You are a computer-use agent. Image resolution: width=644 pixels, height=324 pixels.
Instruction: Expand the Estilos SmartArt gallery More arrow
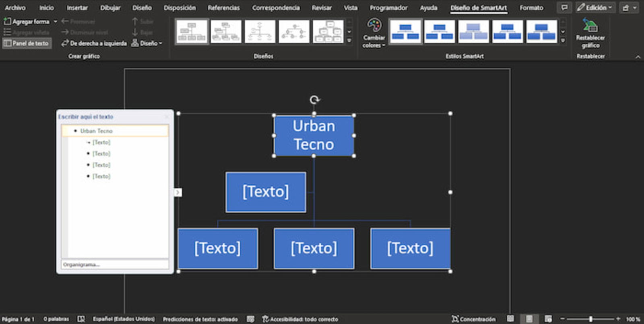click(563, 41)
